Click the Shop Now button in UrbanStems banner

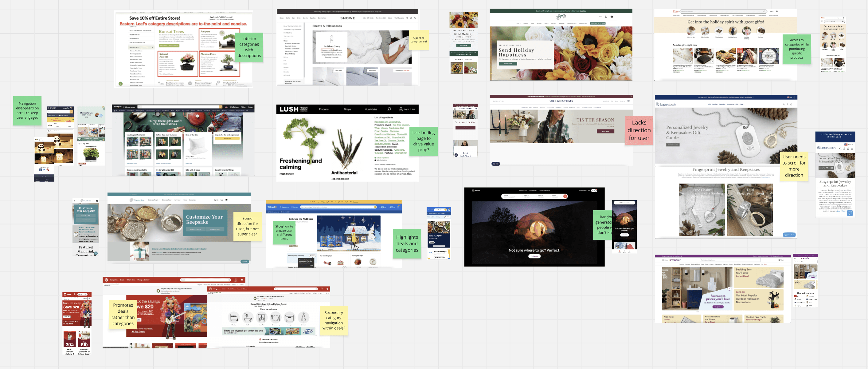tap(605, 131)
